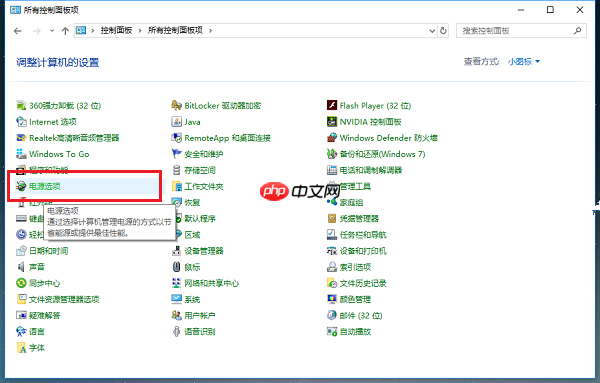Expand chevron after 所有控制面板项 breadcrumb
600x383 pixels.
(210, 31)
